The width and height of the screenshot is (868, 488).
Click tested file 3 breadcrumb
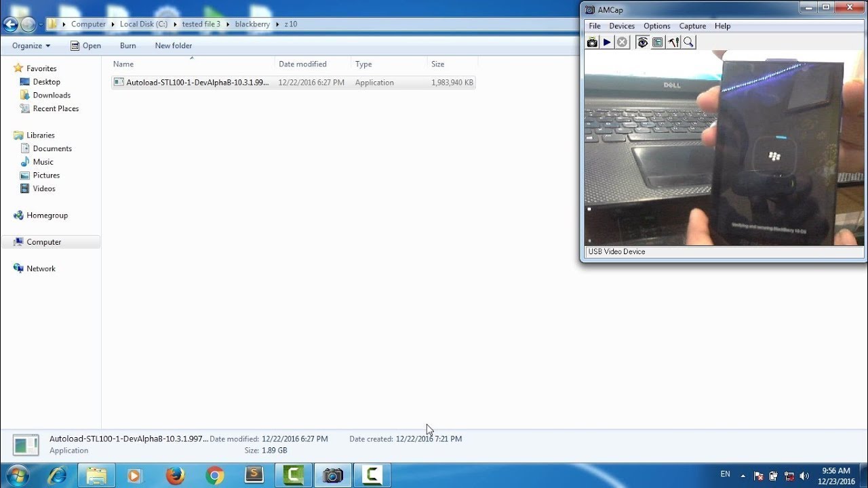pyautogui.click(x=201, y=24)
